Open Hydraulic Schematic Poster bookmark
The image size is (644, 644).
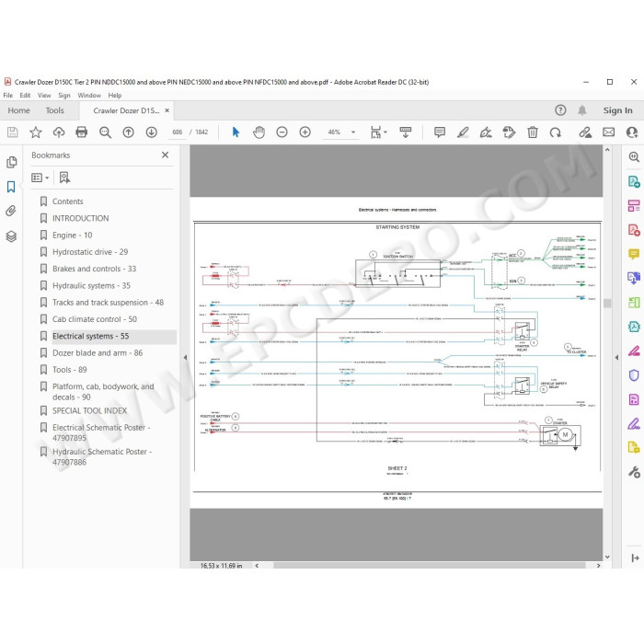click(x=102, y=456)
